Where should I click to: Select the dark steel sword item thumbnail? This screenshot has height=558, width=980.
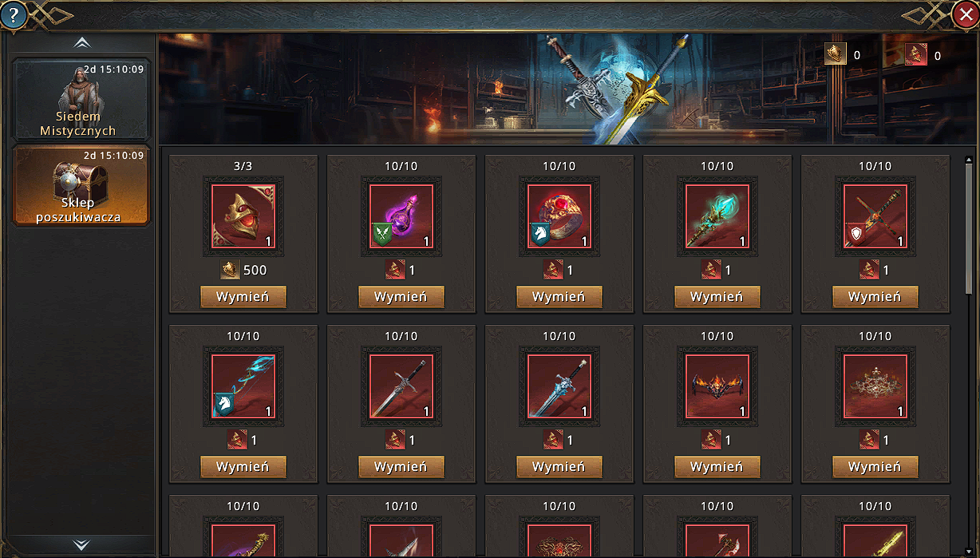click(401, 387)
